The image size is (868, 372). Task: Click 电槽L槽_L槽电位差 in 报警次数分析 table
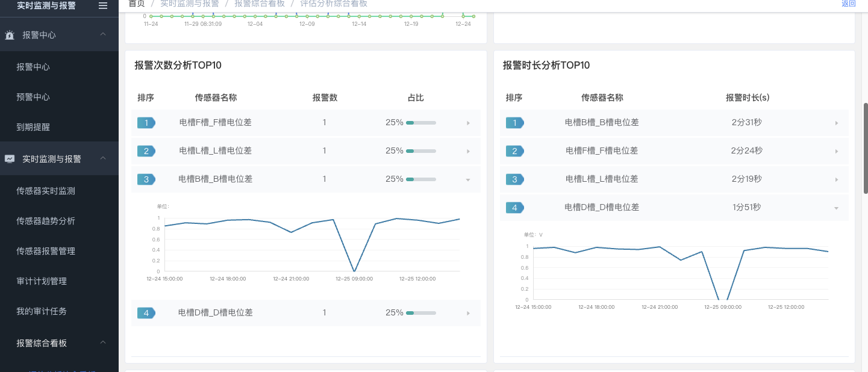point(216,150)
